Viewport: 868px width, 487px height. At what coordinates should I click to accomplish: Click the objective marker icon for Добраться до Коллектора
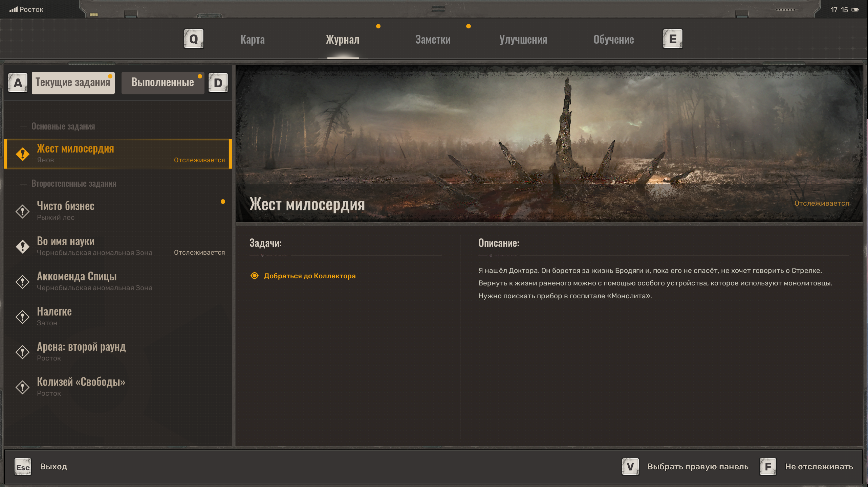coord(255,276)
